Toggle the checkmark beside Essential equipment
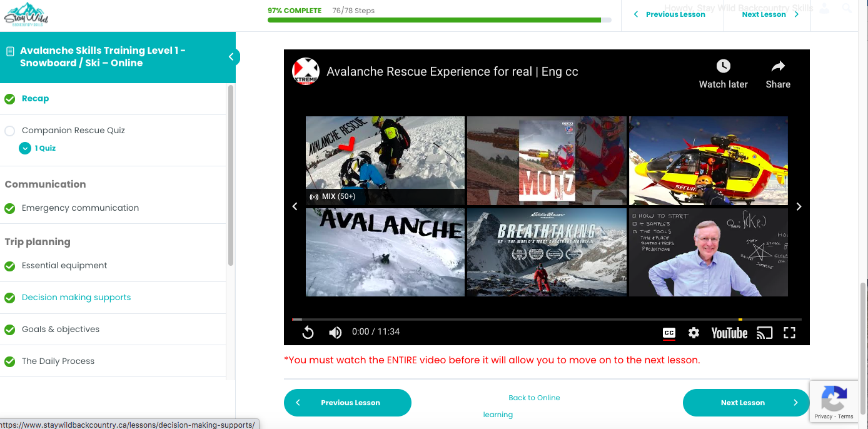The image size is (868, 429). [x=9, y=265]
